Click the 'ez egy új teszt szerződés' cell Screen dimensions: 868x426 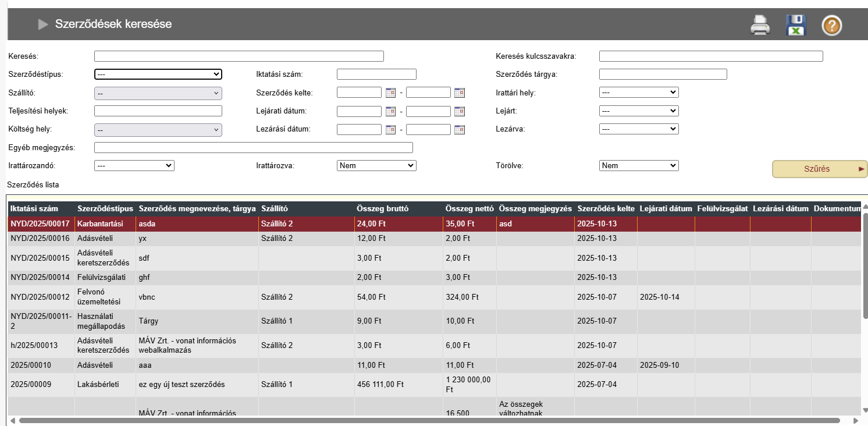pyautogui.click(x=197, y=385)
